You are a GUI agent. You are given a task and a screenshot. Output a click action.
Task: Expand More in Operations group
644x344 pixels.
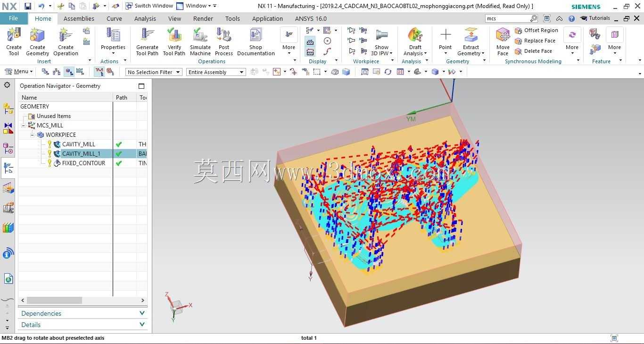(x=289, y=42)
